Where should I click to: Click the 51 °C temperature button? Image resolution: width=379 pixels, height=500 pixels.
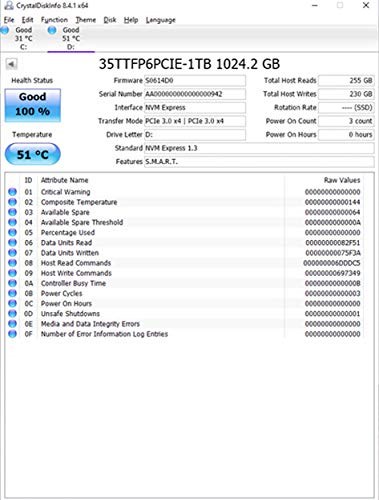pyautogui.click(x=33, y=154)
